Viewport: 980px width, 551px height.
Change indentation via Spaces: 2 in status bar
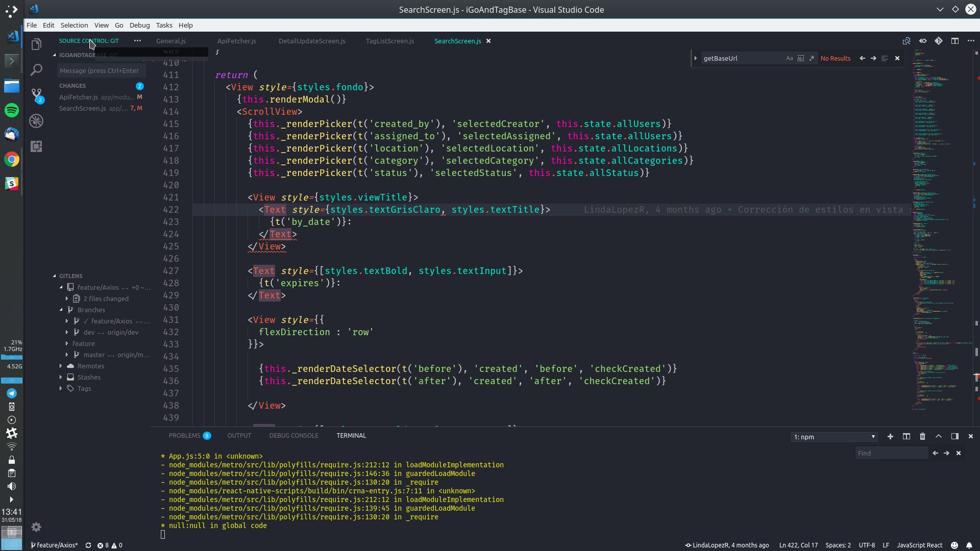[838, 545]
